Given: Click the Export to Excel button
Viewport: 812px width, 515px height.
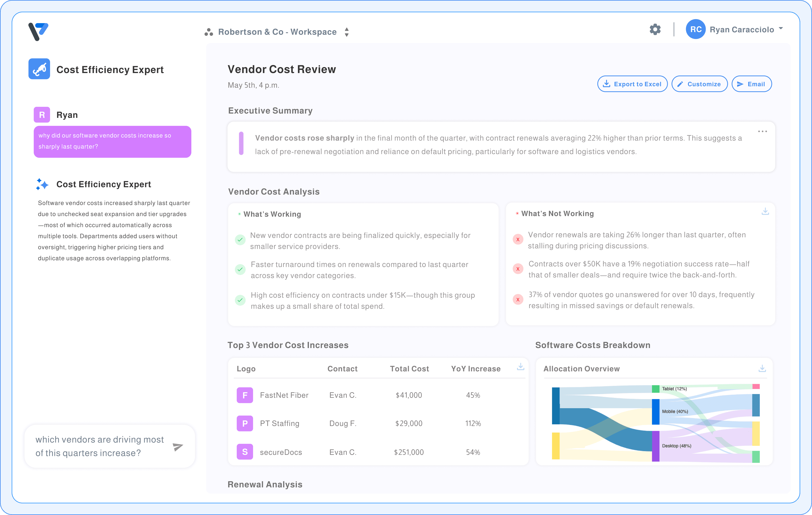Looking at the screenshot, I should (632, 84).
